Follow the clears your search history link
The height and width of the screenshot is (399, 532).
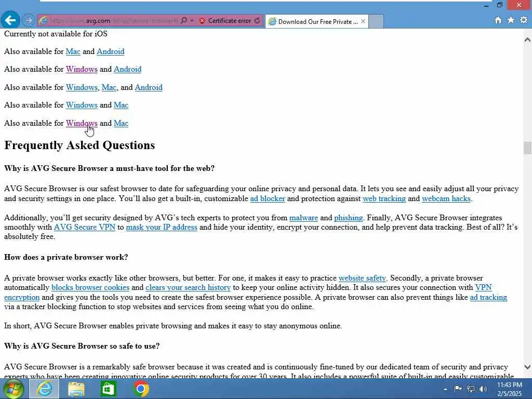(x=188, y=287)
